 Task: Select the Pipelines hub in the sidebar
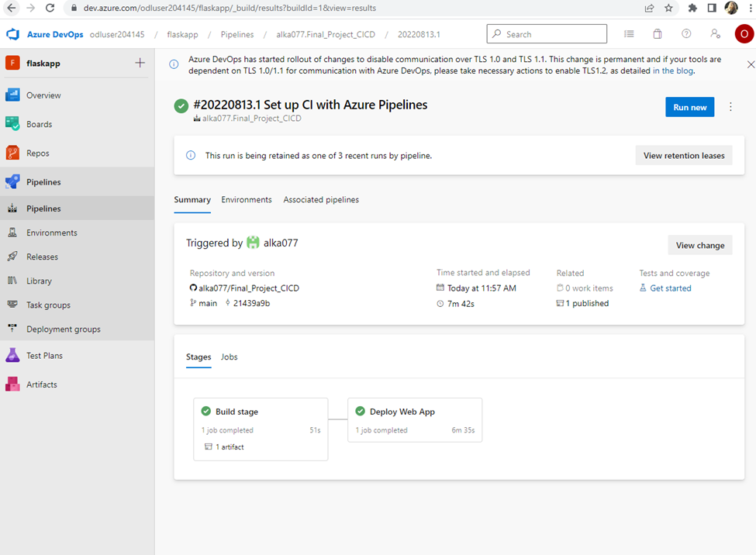tap(77, 182)
